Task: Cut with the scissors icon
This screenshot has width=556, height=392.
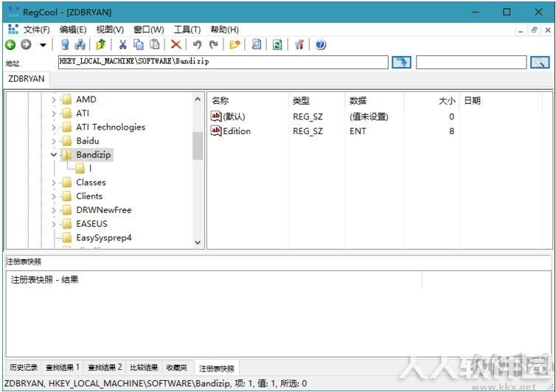Action: (122, 45)
